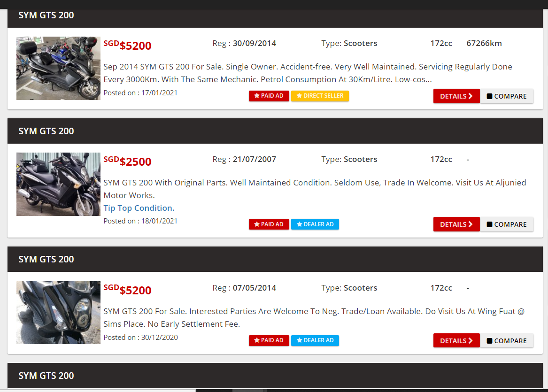Click the Tip Top Condition link
548x392 pixels.
(139, 208)
